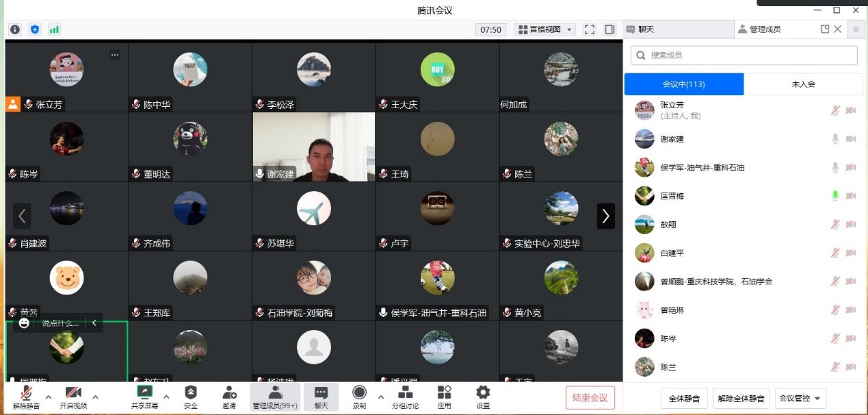Start recording with the 录制 button
The width and height of the screenshot is (868, 415).
359,396
